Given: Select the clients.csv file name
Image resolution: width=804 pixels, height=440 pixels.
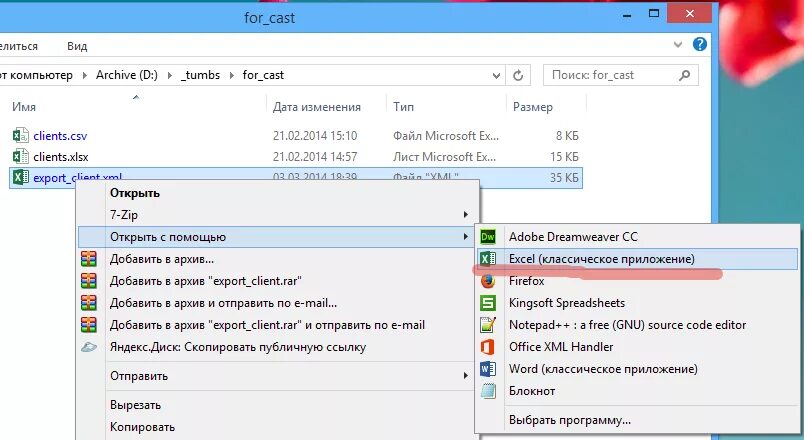Looking at the screenshot, I should point(60,136).
